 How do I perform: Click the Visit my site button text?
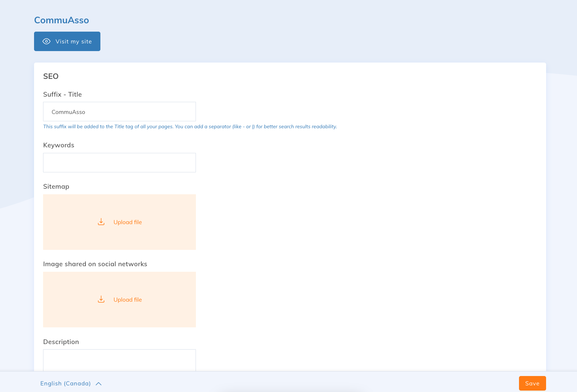tap(74, 42)
